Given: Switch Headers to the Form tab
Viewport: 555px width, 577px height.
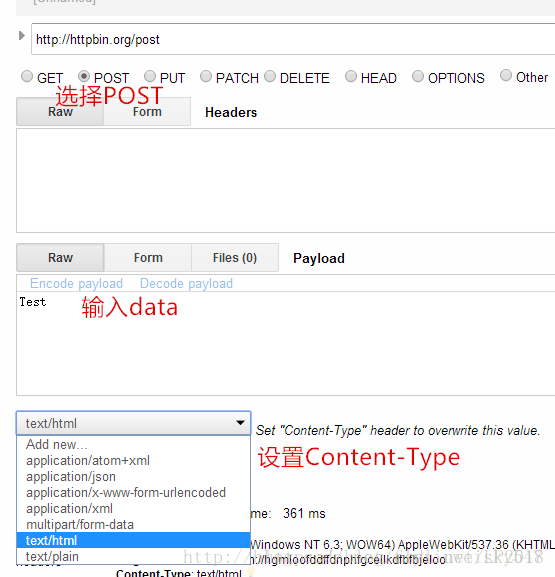Looking at the screenshot, I should click(147, 111).
